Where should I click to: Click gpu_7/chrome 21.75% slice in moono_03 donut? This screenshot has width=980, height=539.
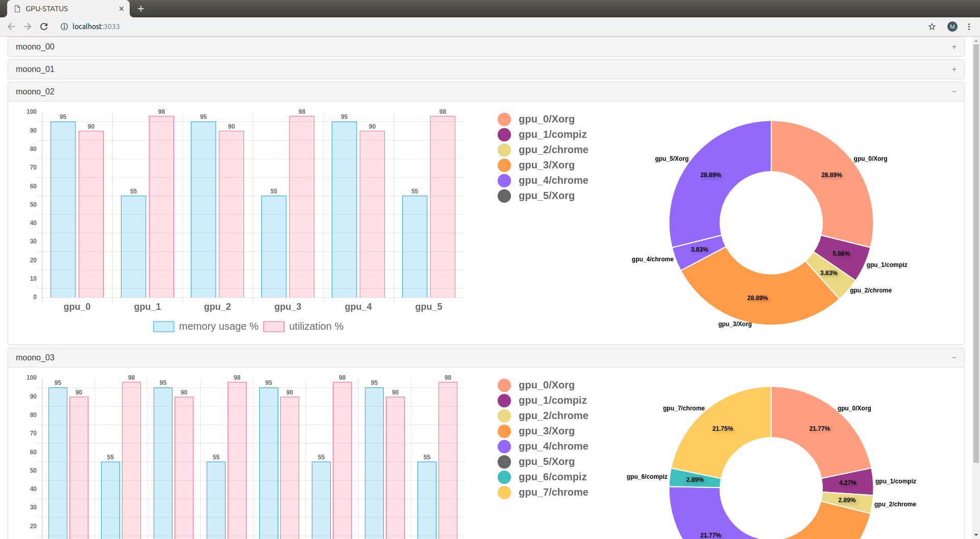[x=722, y=429]
